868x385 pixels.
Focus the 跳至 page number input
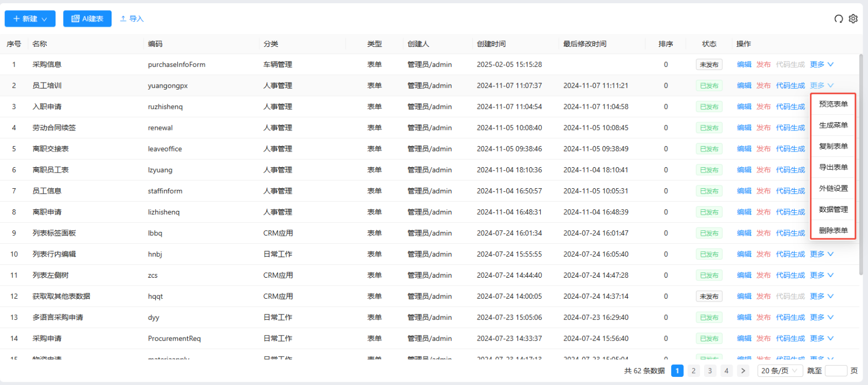pos(836,371)
